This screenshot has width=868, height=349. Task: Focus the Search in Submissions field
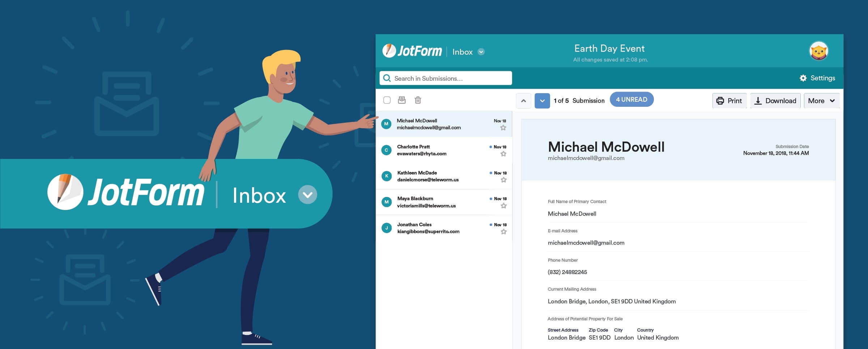pyautogui.click(x=446, y=78)
